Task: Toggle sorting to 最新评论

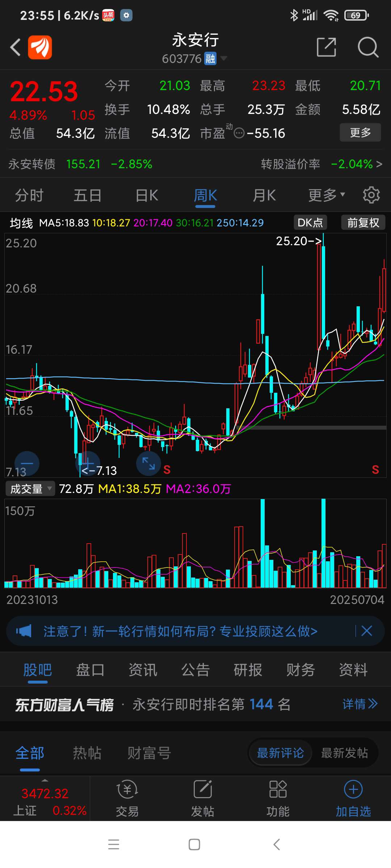Action: tap(280, 753)
